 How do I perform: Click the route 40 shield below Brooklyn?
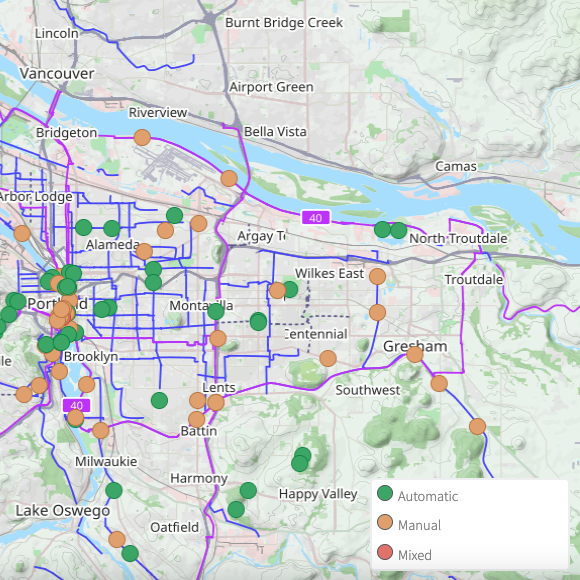click(x=77, y=405)
